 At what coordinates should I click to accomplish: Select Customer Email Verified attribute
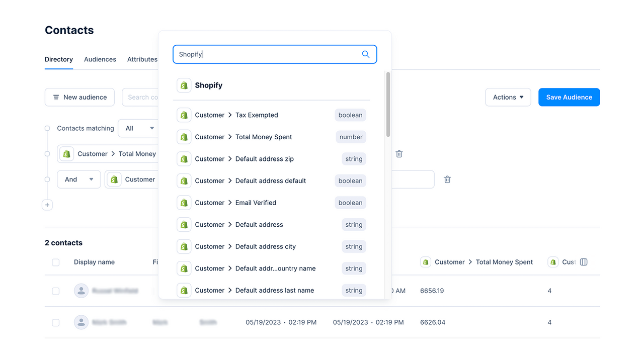272,203
